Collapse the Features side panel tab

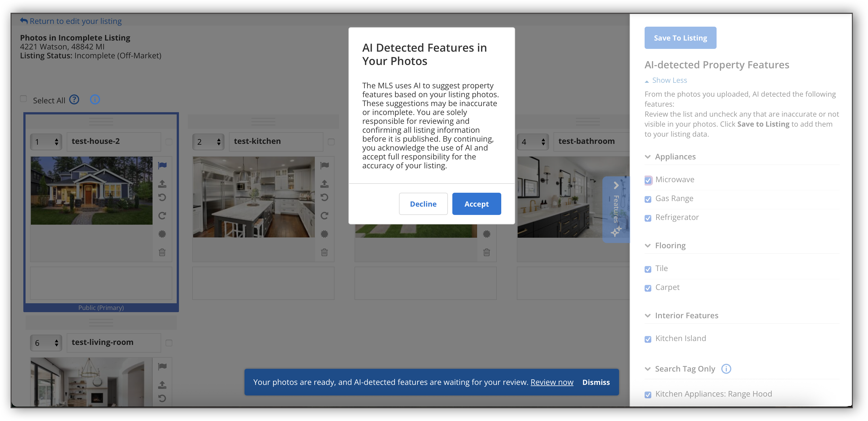pos(616,186)
